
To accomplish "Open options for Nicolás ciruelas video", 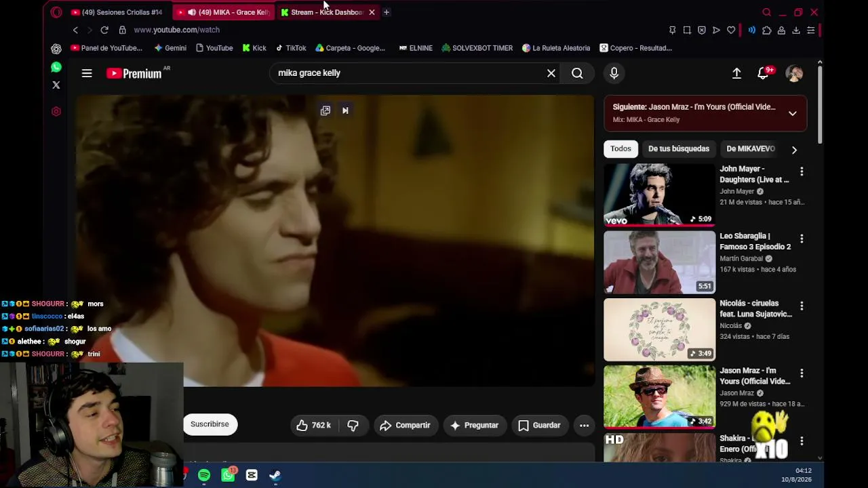I will click(802, 306).
